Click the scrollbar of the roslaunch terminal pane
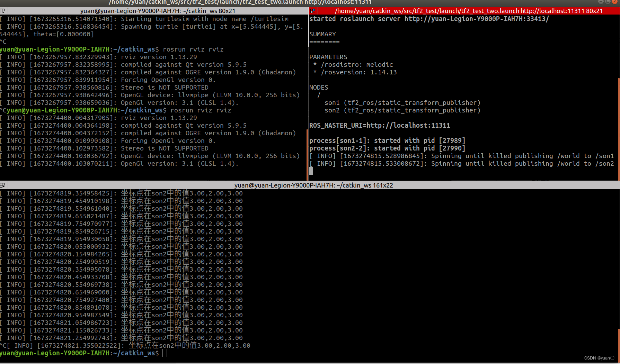 [x=619, y=129]
